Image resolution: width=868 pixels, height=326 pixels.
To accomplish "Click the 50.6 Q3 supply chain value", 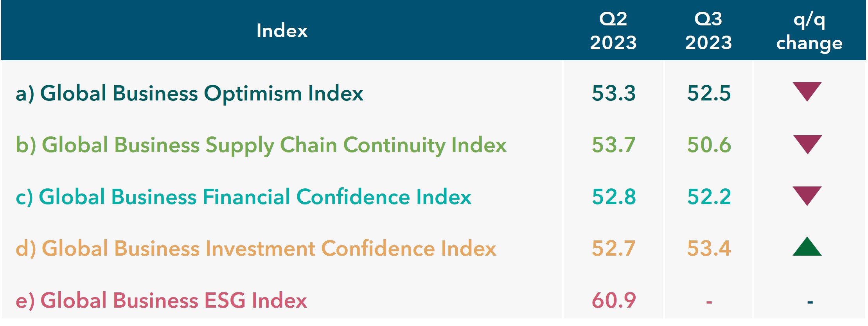I will 709,145.
